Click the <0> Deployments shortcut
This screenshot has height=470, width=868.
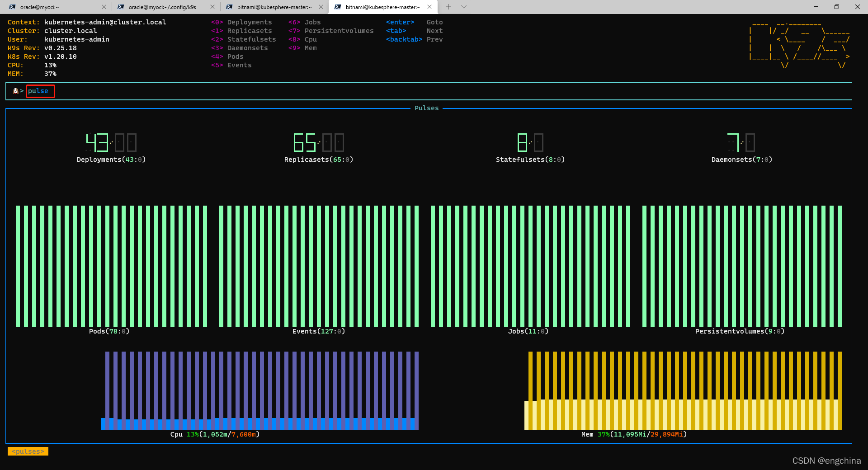(241, 22)
